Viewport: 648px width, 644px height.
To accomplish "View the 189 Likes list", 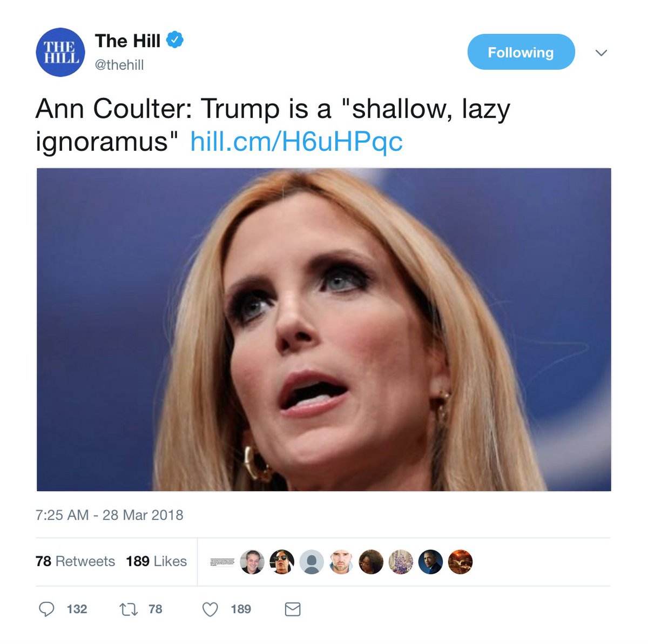I will pos(157,561).
